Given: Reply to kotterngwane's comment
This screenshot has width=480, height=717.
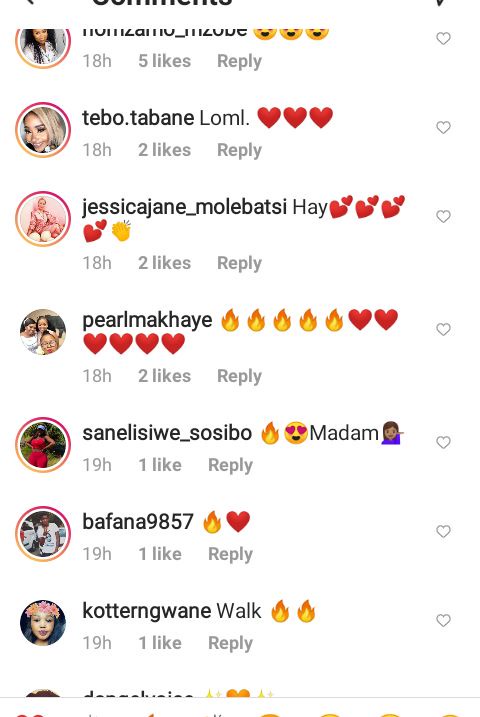Looking at the screenshot, I should tap(230, 643).
